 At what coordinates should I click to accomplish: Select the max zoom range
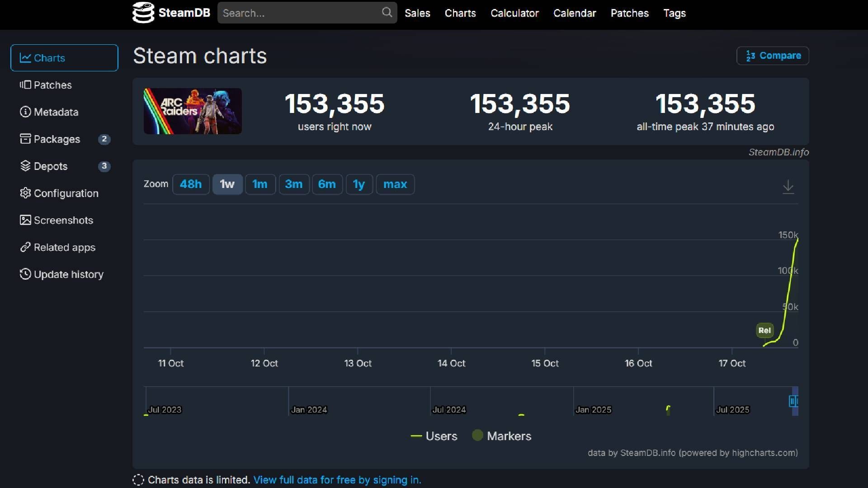[395, 184]
